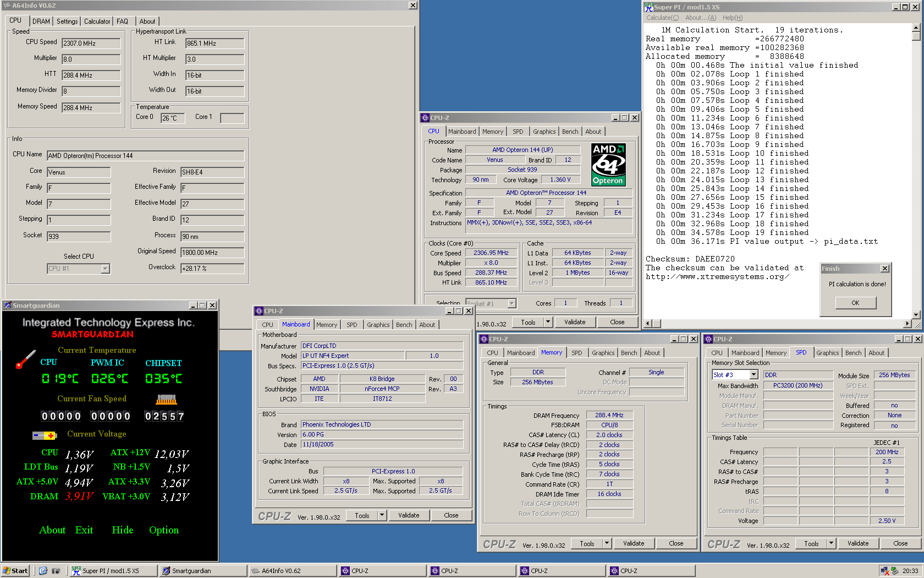Viewport: 924px width, 578px height.
Task: Click the Internet Explorer quick launch icon
Action: pyautogui.click(x=43, y=571)
